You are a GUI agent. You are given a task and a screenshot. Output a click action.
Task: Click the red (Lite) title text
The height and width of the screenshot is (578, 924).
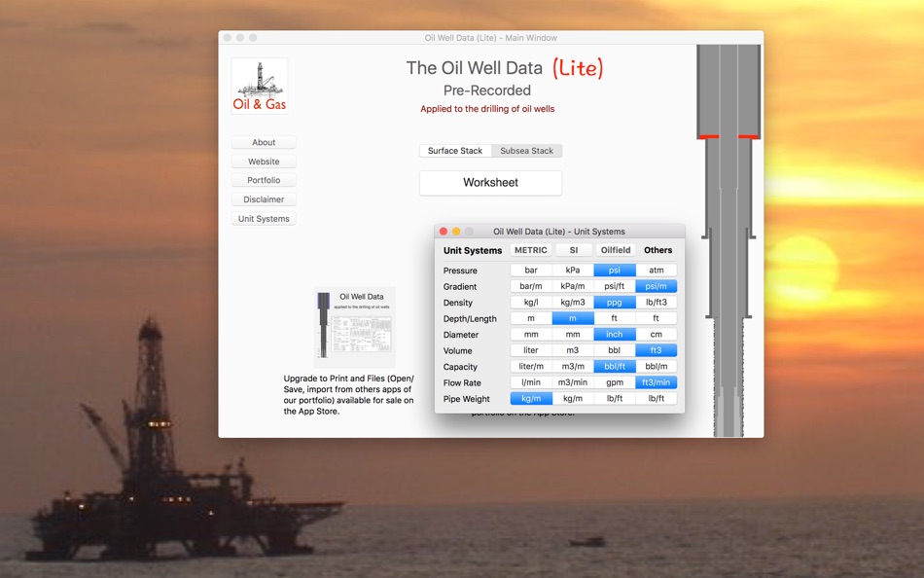click(x=578, y=68)
